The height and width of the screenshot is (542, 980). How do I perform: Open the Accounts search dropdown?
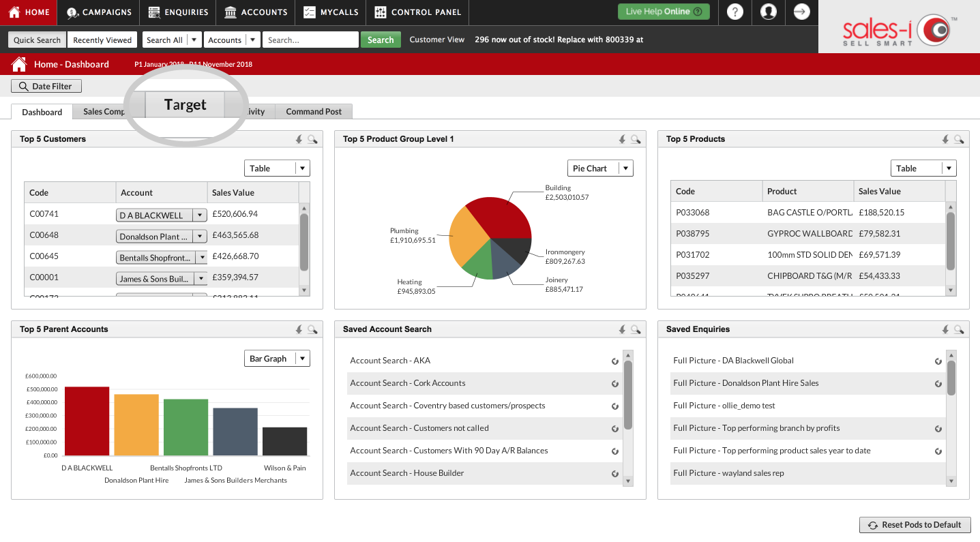tap(232, 40)
